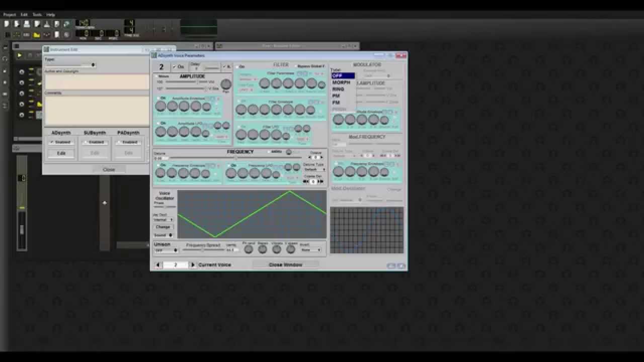Viewport: 644px width, 362px height.
Task: Select PM in modulator type list
Action: (x=336, y=96)
